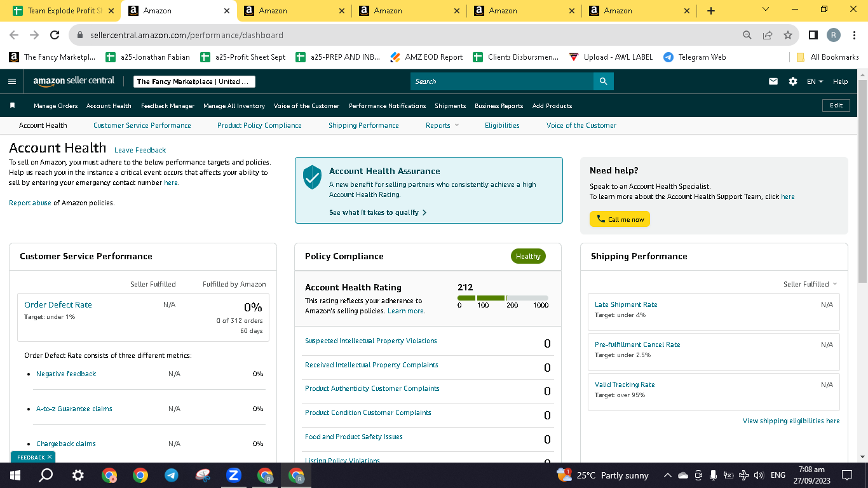Expand See what it takes to qualify

377,212
